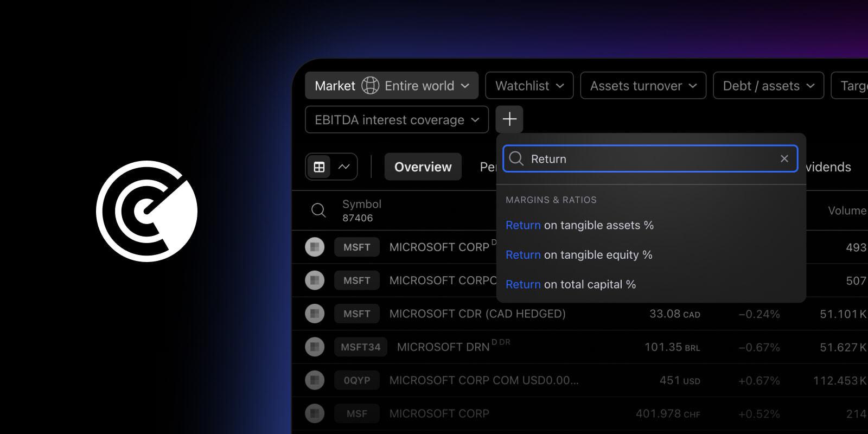Screen dimensions: 868x434
Task: Expand the EBITDA interest coverage filter
Action: click(x=397, y=119)
